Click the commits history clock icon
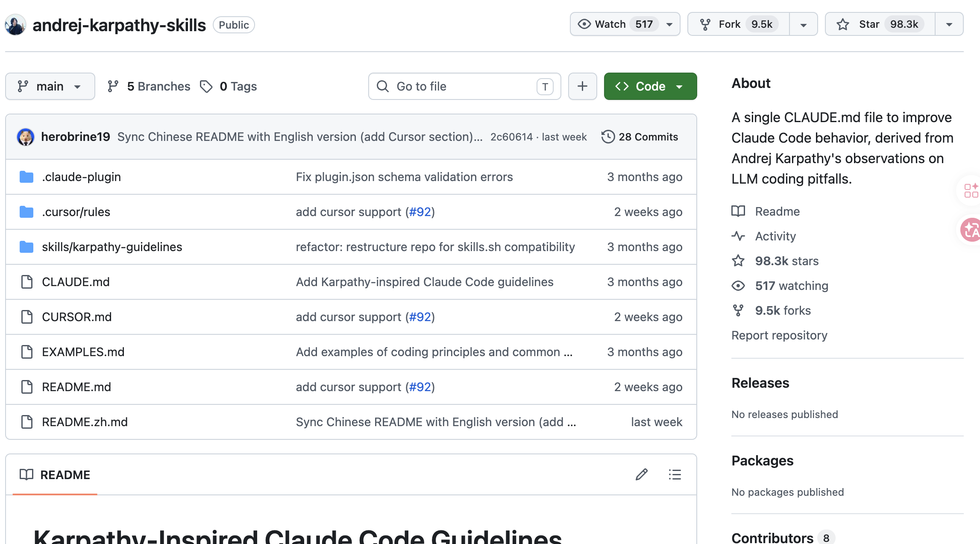This screenshot has width=980, height=544. pos(608,137)
